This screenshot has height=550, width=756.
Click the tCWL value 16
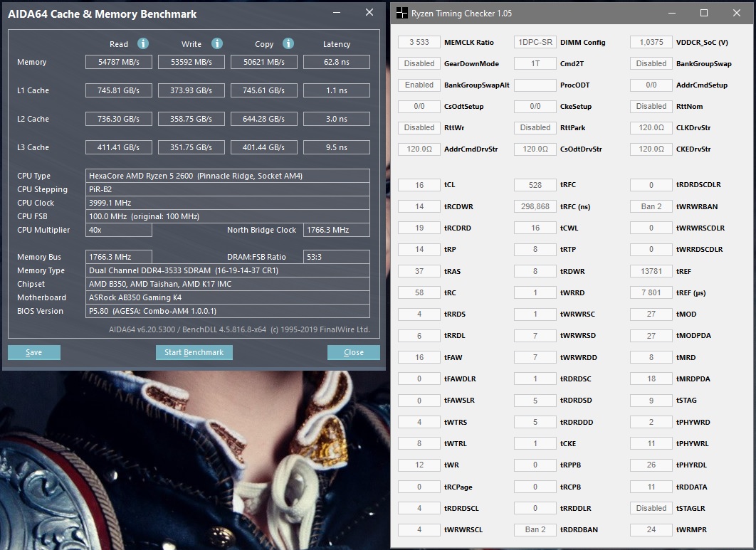click(x=535, y=228)
